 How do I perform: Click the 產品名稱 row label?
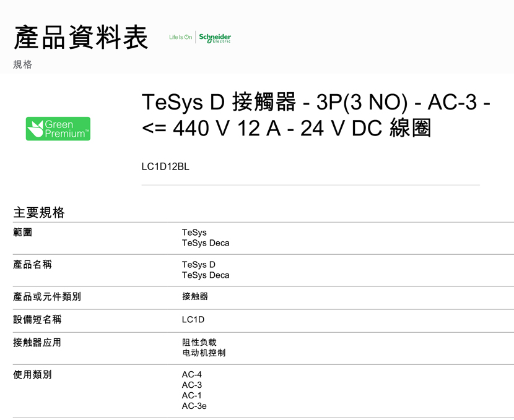(32, 264)
